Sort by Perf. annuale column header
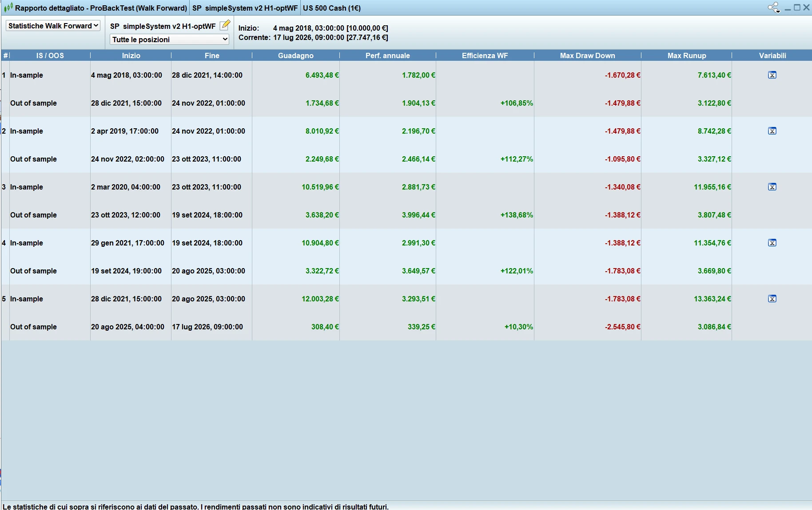The width and height of the screenshot is (812, 510). pos(387,55)
